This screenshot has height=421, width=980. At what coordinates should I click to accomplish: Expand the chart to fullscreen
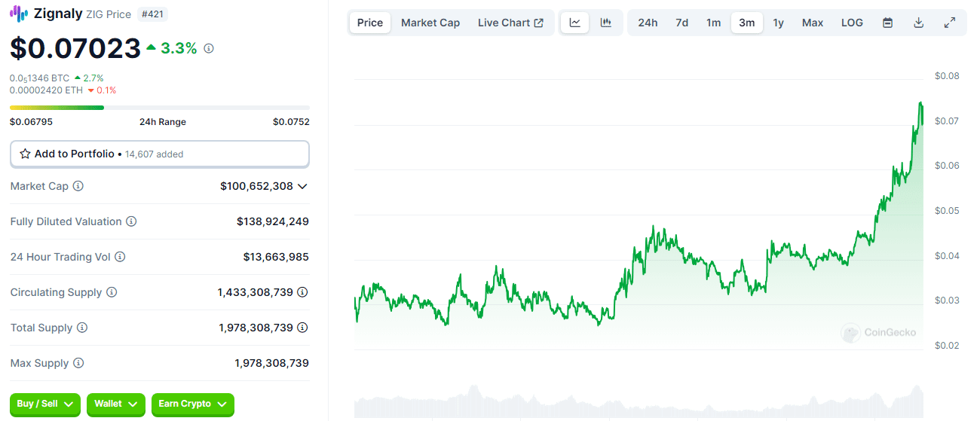(x=950, y=23)
